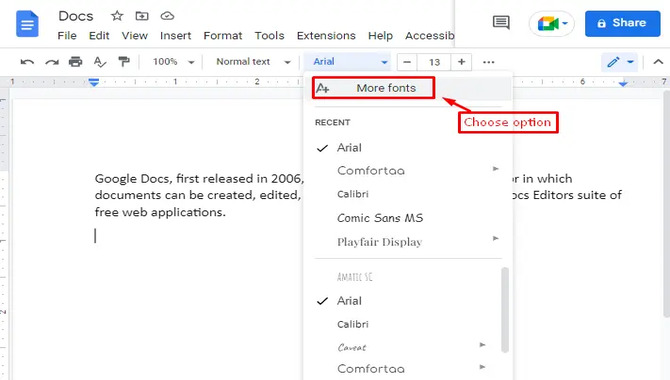Viewport: 670px width, 380px height.
Task: Select Arial in the full font list
Action: click(x=349, y=301)
